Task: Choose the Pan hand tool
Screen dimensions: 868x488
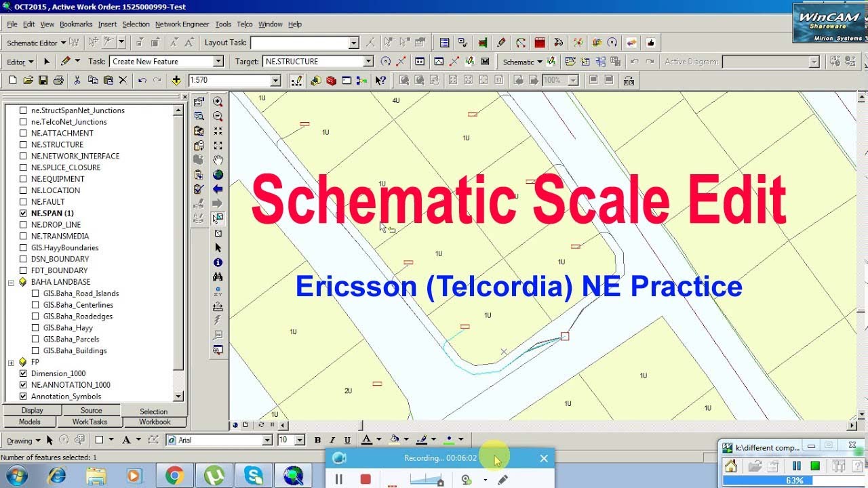Action: pos(218,160)
